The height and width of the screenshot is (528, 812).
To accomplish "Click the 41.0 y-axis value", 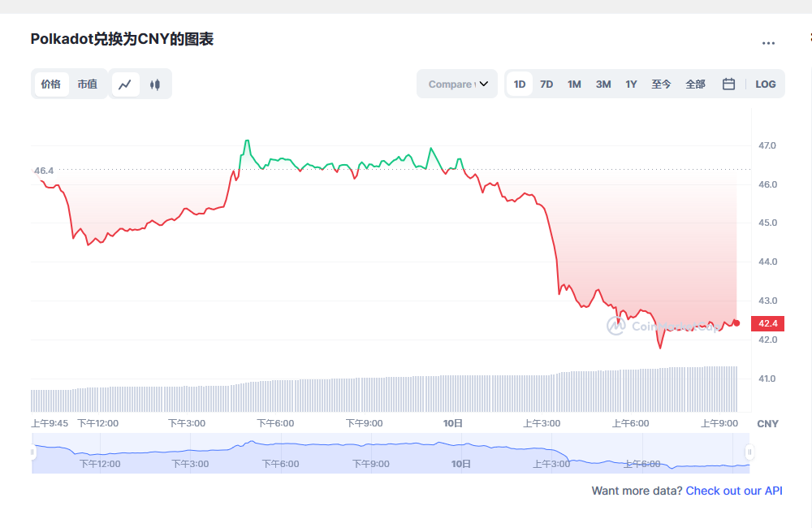I will (x=767, y=379).
